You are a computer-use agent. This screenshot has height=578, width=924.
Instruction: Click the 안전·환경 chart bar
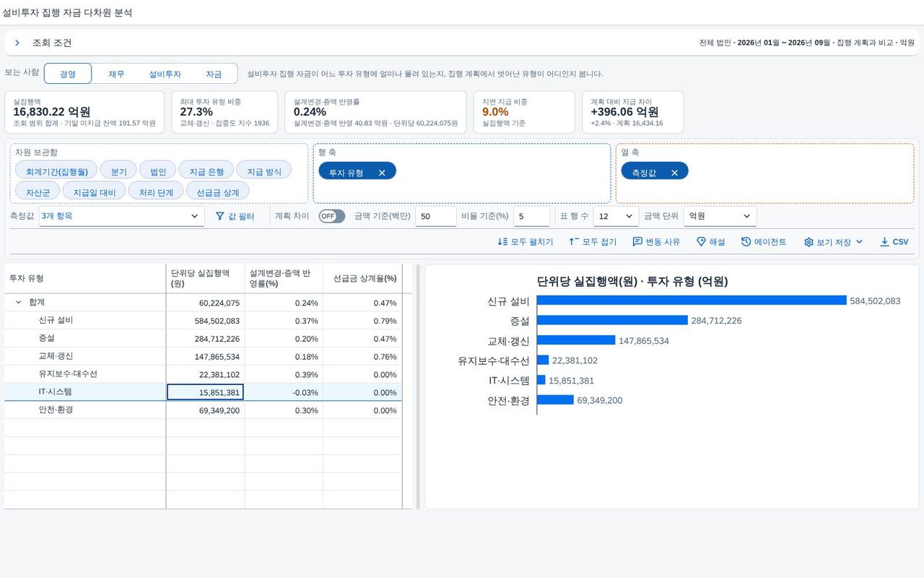tap(555, 400)
